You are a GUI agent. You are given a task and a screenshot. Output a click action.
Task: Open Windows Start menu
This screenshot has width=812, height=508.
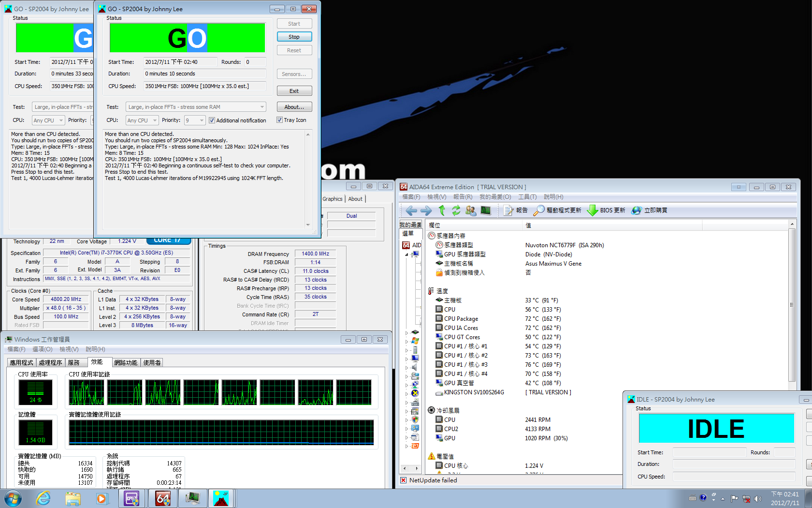coord(13,498)
